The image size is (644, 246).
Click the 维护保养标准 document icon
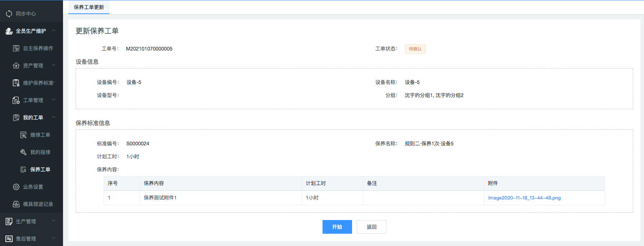[16, 83]
